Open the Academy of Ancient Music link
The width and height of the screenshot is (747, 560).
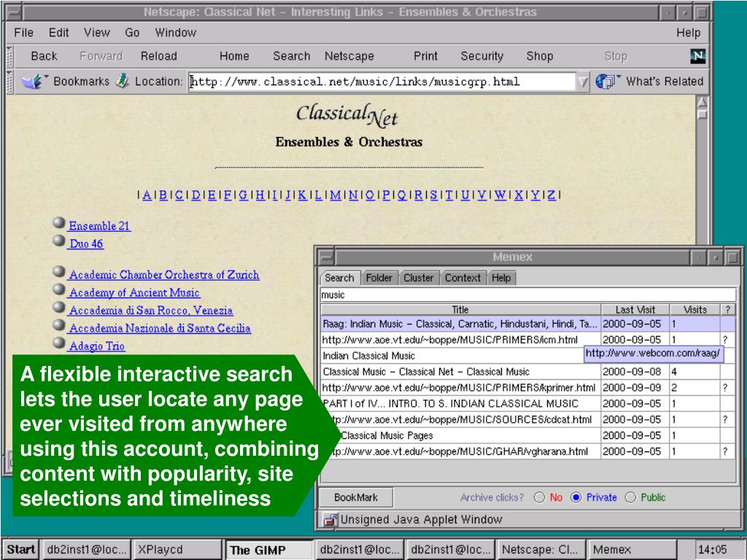134,292
